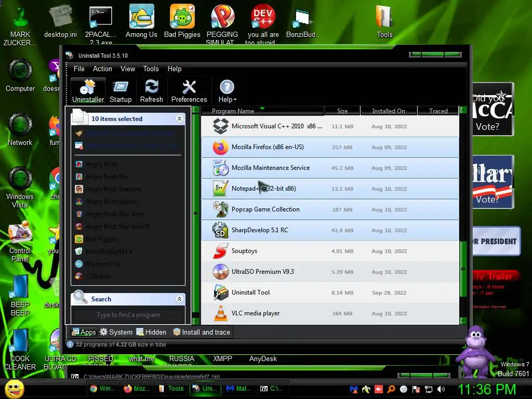Click the program list vertical scrollbar thumb

click(463, 269)
